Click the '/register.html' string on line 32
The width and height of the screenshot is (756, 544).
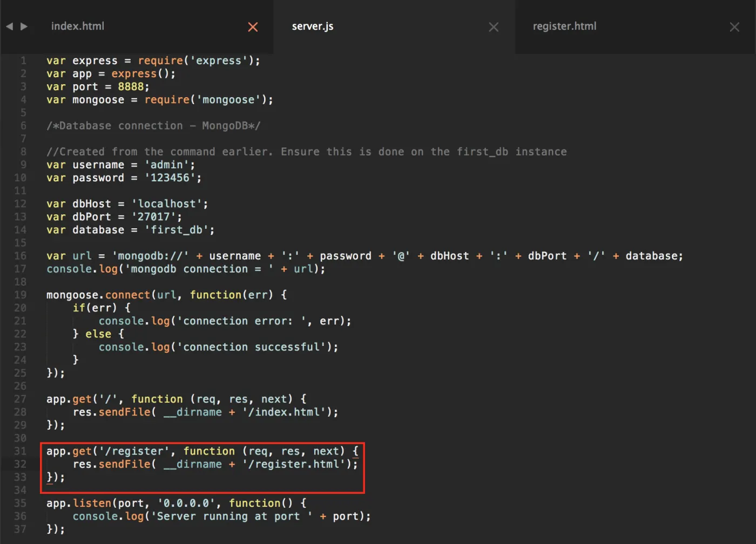[x=294, y=464]
